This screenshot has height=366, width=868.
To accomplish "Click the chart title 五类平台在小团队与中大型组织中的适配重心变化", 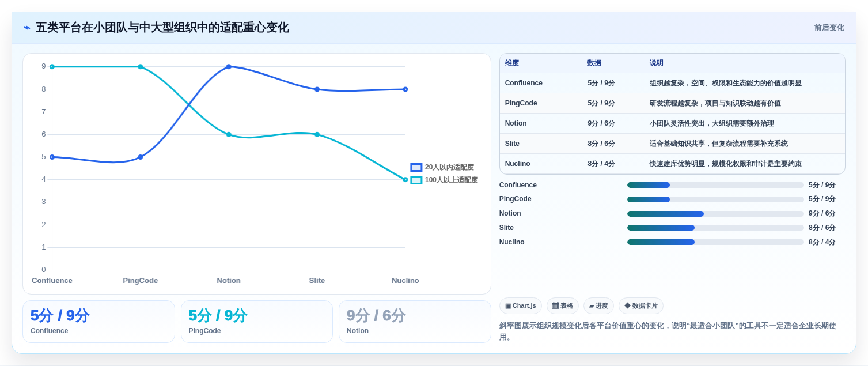I will (162, 28).
